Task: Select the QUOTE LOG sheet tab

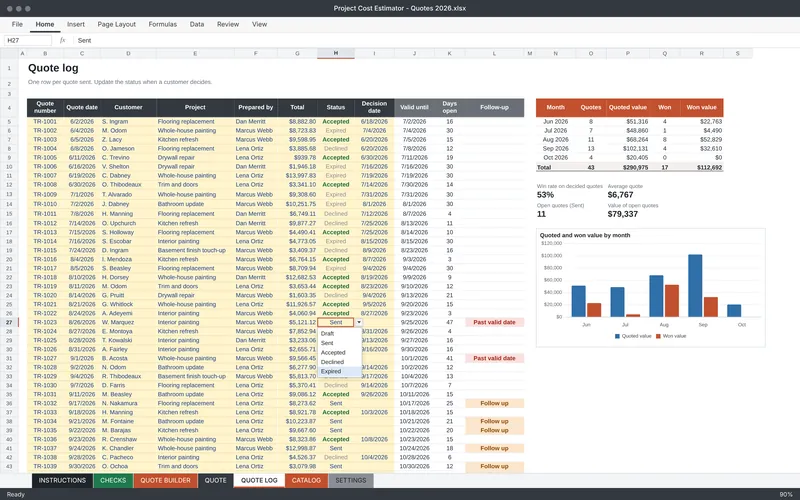Action: coord(259,481)
